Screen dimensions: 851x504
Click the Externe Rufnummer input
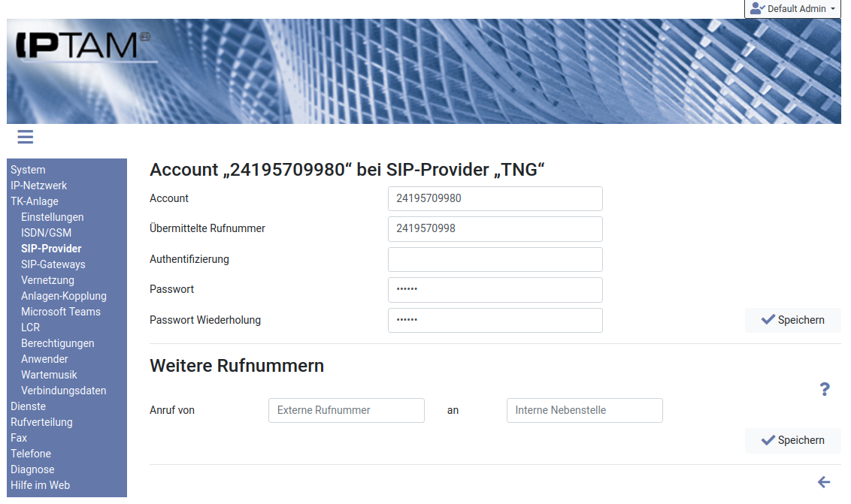(x=346, y=410)
